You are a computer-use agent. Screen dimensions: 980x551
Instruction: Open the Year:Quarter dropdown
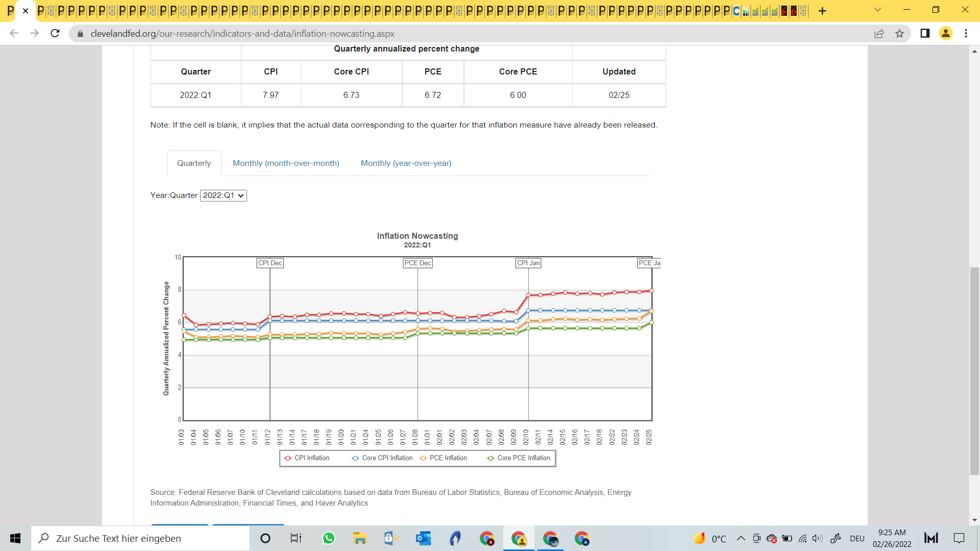click(224, 195)
